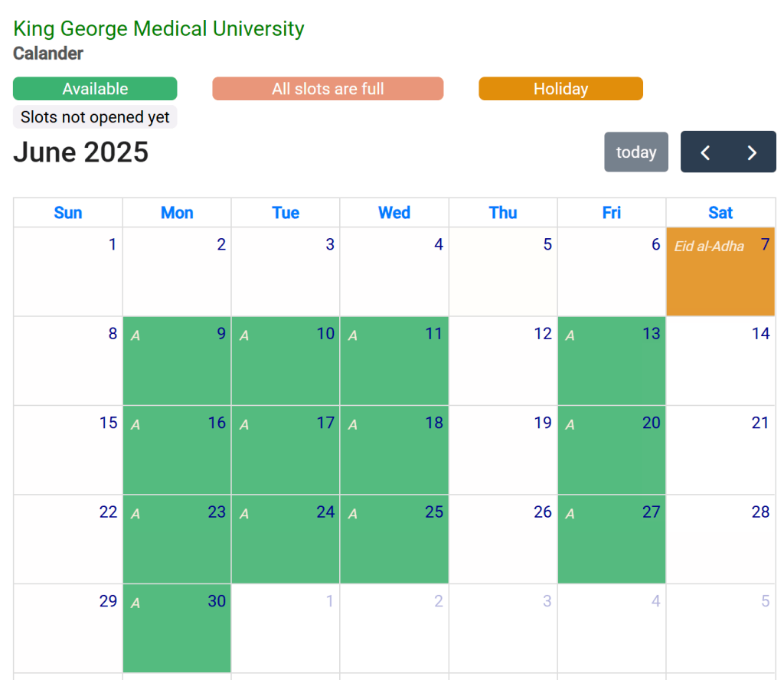The width and height of the screenshot is (784, 680).
Task: Choose Friday June 27 slot
Action: (612, 539)
